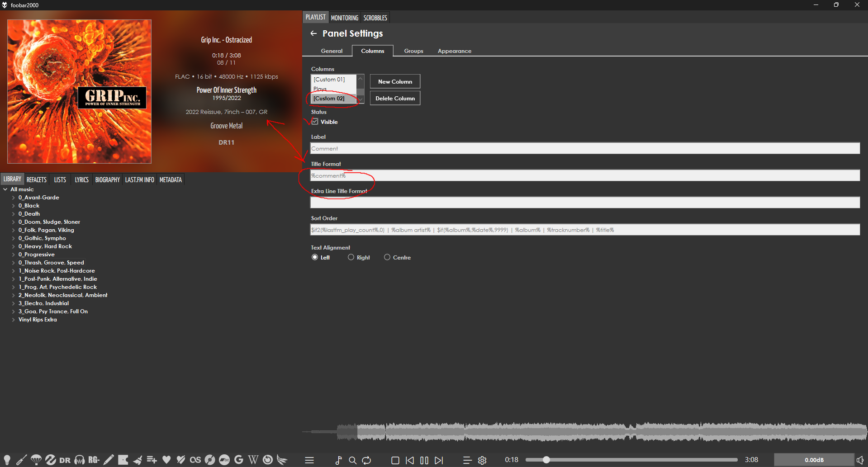Open Google search via G icon

239,460
